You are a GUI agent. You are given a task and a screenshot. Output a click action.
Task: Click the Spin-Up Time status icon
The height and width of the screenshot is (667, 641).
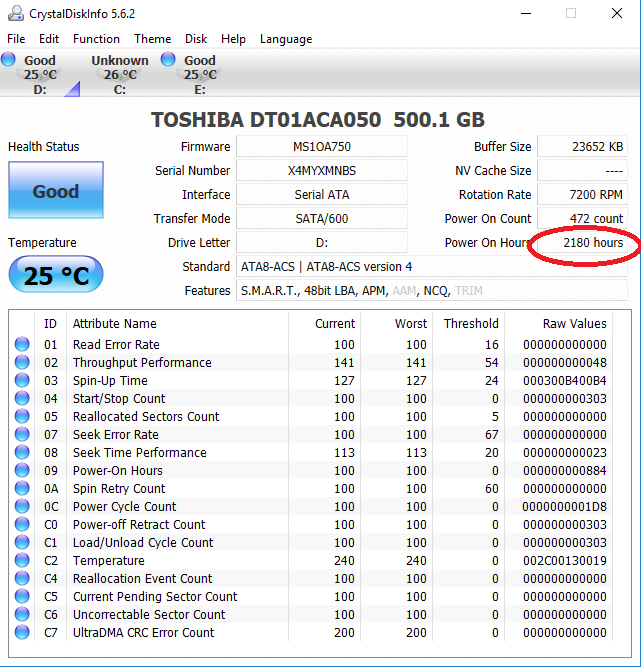[22, 381]
